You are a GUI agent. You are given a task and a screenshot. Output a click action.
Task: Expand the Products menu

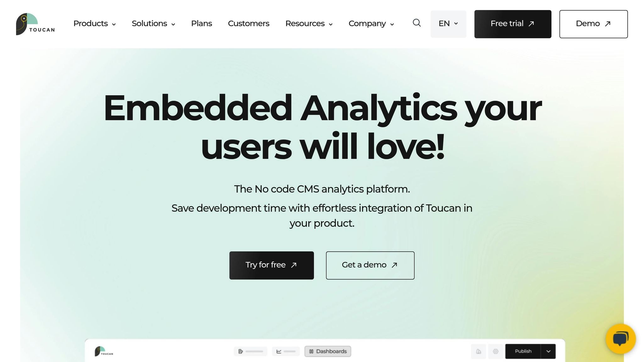tap(95, 24)
